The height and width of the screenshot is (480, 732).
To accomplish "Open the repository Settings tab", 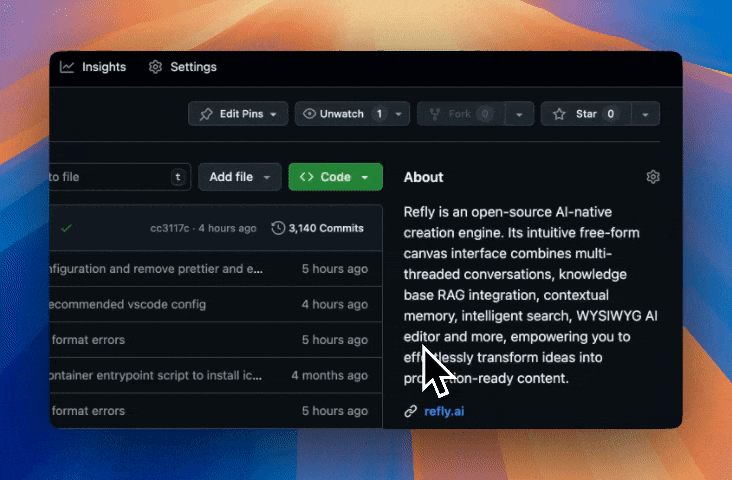I will point(183,67).
